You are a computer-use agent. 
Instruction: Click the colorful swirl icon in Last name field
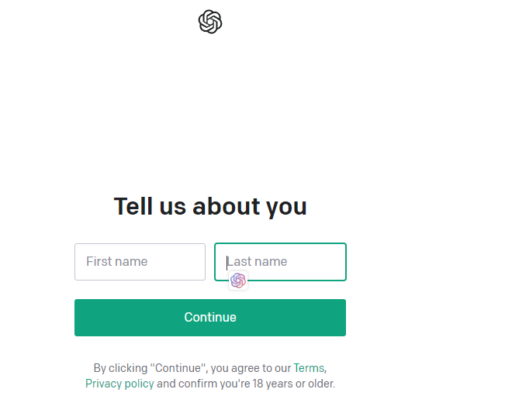(238, 281)
